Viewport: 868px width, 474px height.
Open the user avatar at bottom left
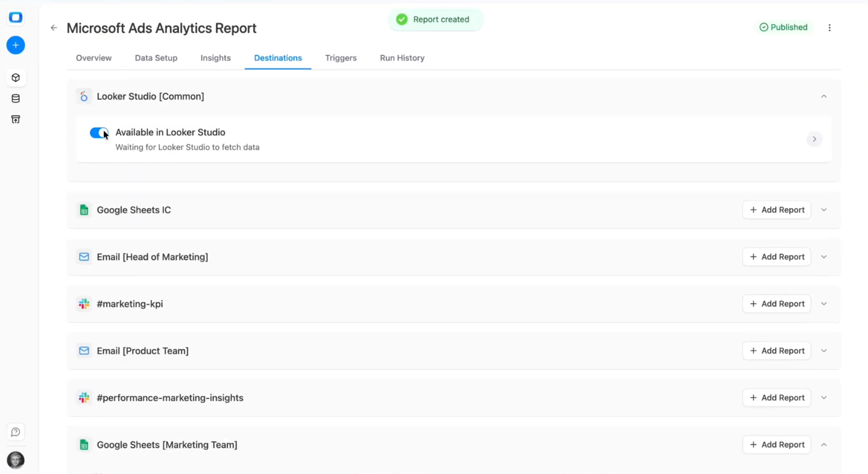coord(16,460)
